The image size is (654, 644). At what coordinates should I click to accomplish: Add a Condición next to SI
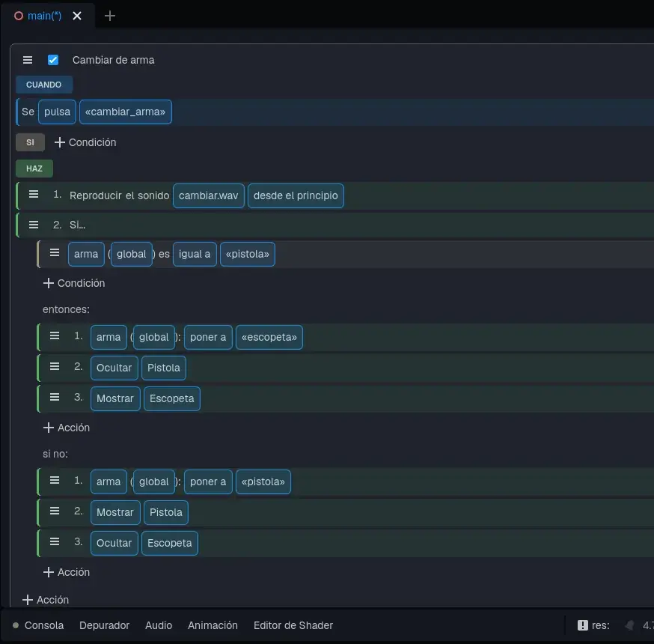coord(85,142)
